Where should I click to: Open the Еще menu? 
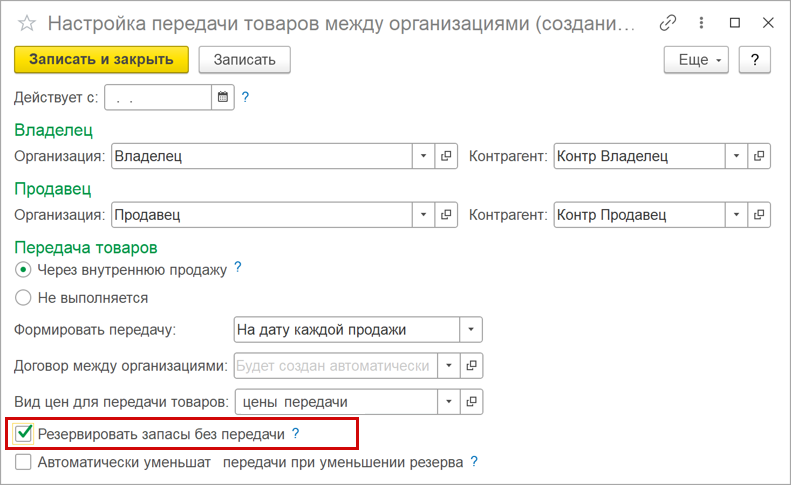[697, 60]
